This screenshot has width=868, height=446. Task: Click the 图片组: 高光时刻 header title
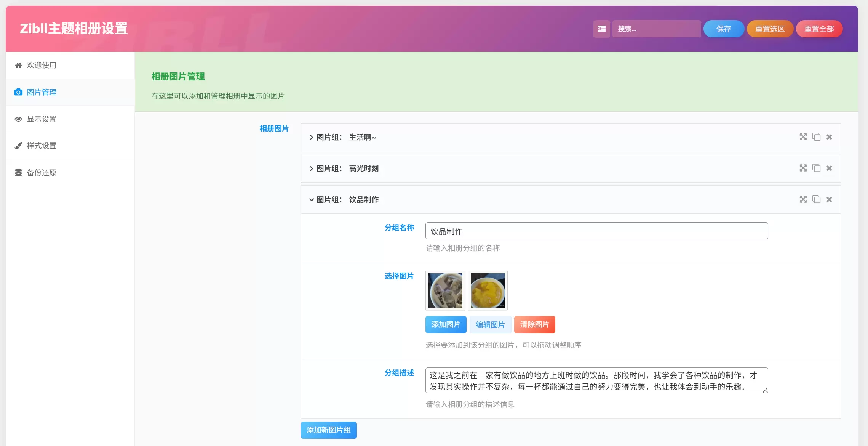[347, 168]
